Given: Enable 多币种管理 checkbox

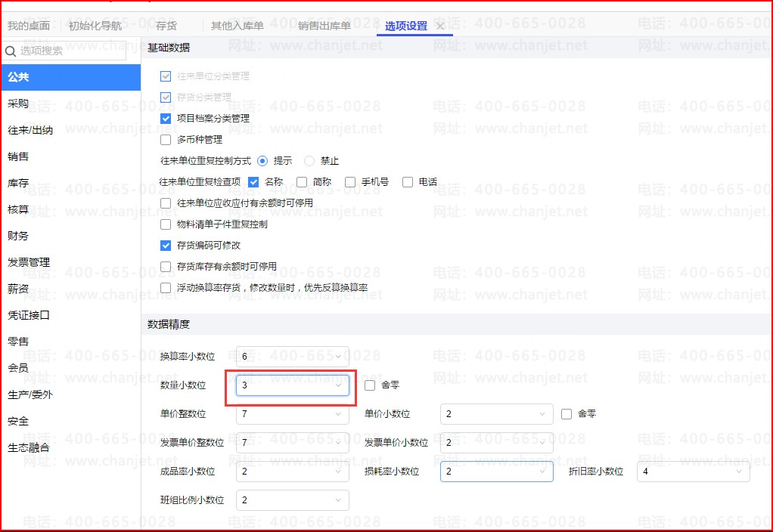Looking at the screenshot, I should pos(166,140).
